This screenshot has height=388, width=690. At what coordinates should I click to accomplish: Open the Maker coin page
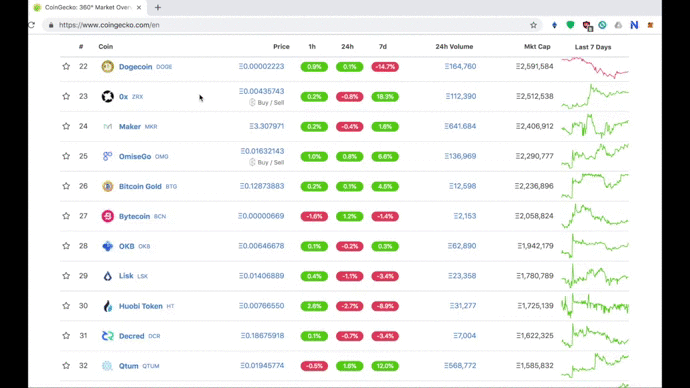coord(130,127)
